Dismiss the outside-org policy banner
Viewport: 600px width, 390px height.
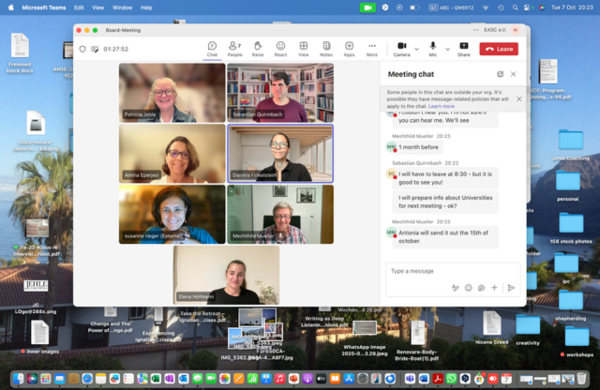point(519,99)
